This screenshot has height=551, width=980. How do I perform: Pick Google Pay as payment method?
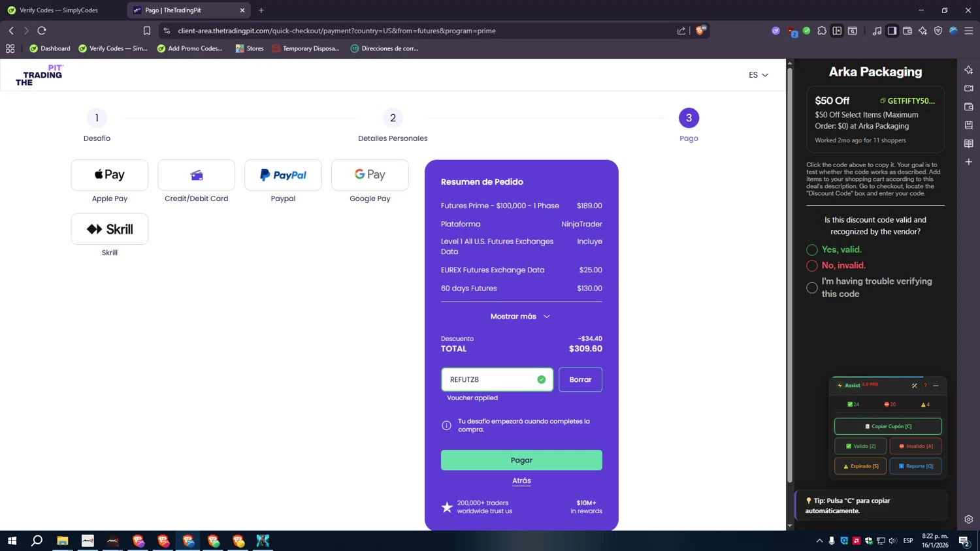[370, 175]
